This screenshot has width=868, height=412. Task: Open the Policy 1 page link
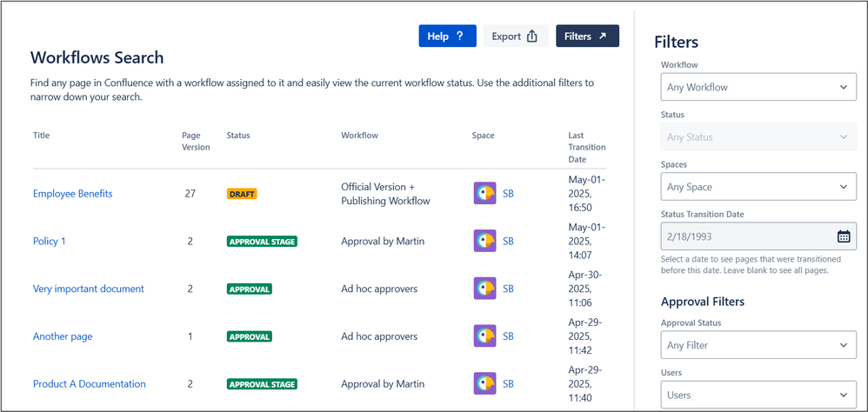point(50,241)
